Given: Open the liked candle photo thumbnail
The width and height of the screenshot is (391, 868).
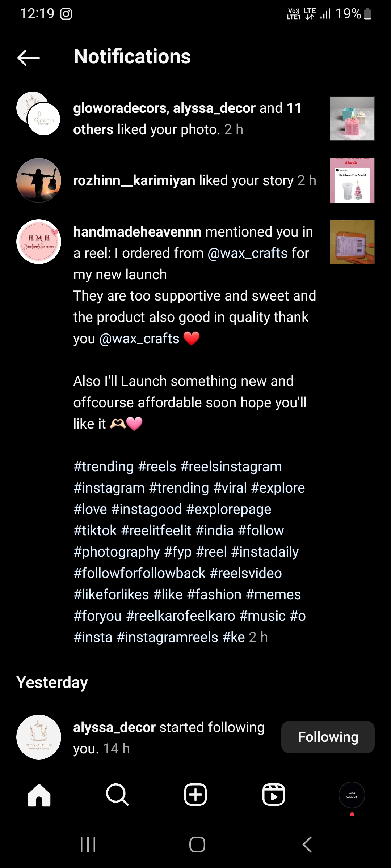Looking at the screenshot, I should click(352, 118).
